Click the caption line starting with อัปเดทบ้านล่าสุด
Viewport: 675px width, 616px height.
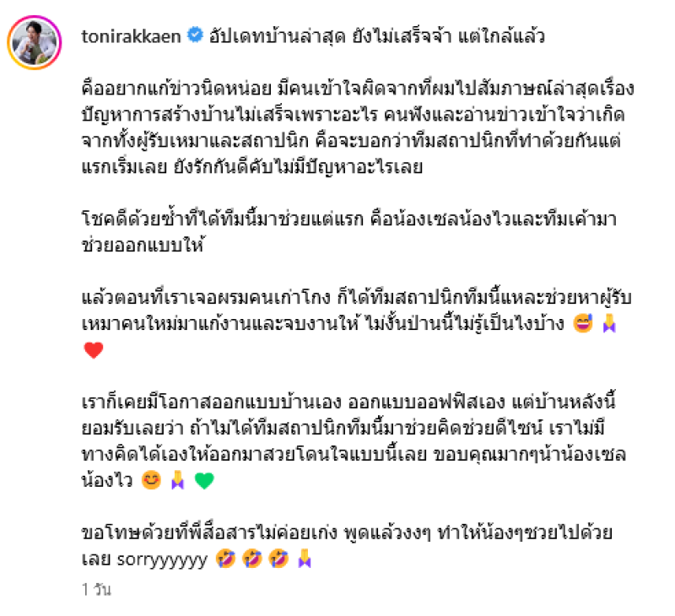point(377,36)
